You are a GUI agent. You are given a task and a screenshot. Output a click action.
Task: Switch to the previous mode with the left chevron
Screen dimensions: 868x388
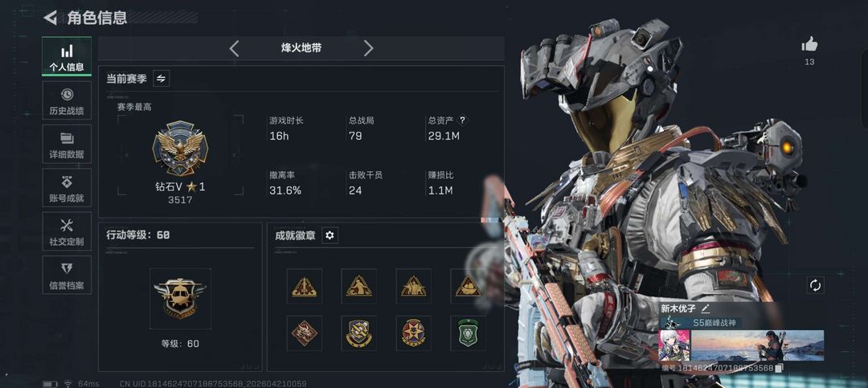tap(234, 48)
